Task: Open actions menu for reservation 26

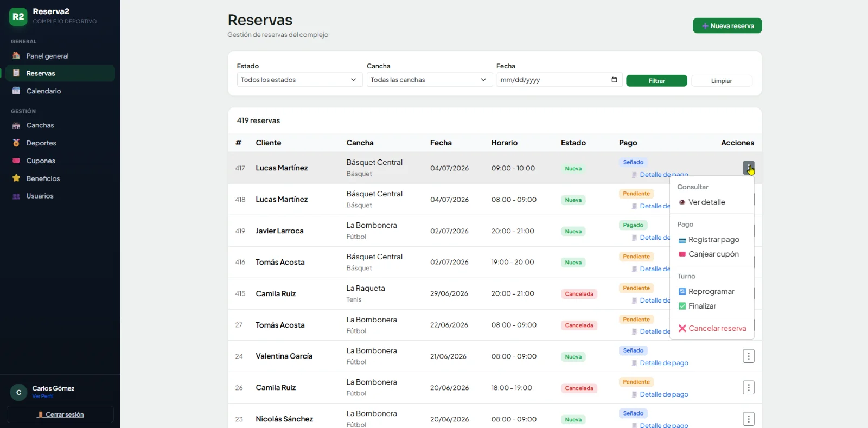Action: (749, 388)
